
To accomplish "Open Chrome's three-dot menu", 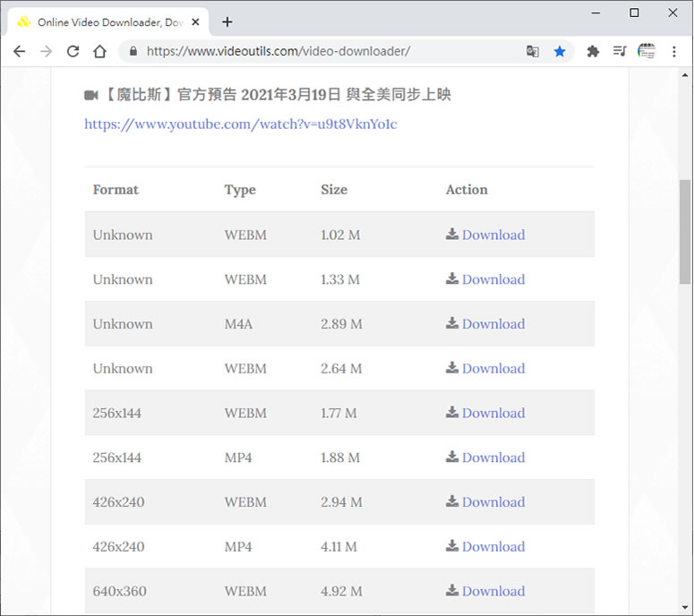I will [x=674, y=52].
